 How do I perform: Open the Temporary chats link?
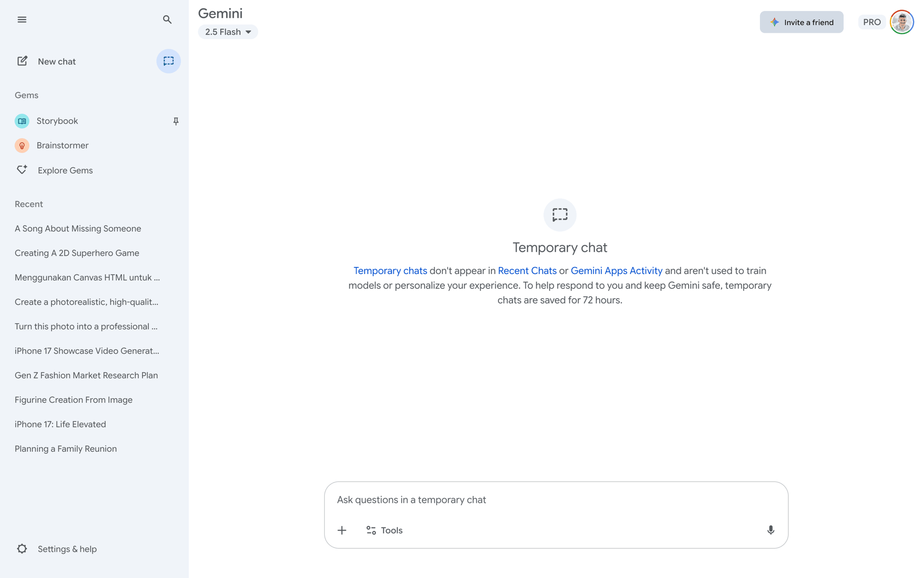click(x=390, y=271)
